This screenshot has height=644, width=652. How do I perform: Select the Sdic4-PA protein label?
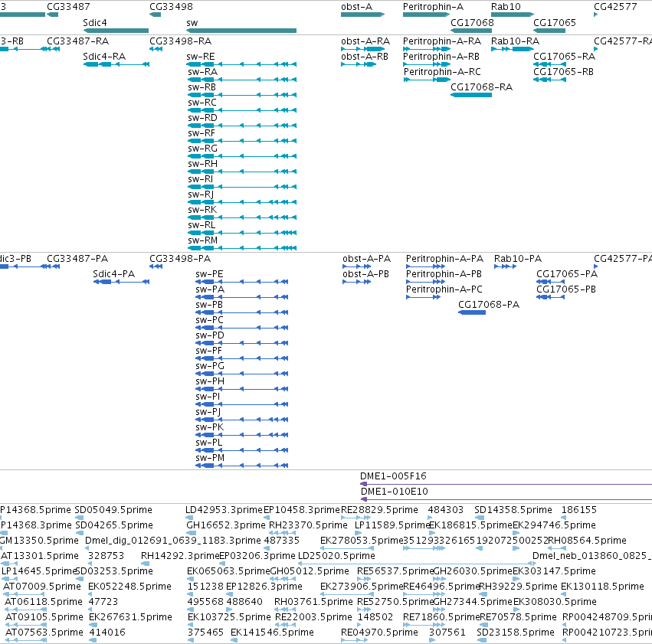(113, 274)
